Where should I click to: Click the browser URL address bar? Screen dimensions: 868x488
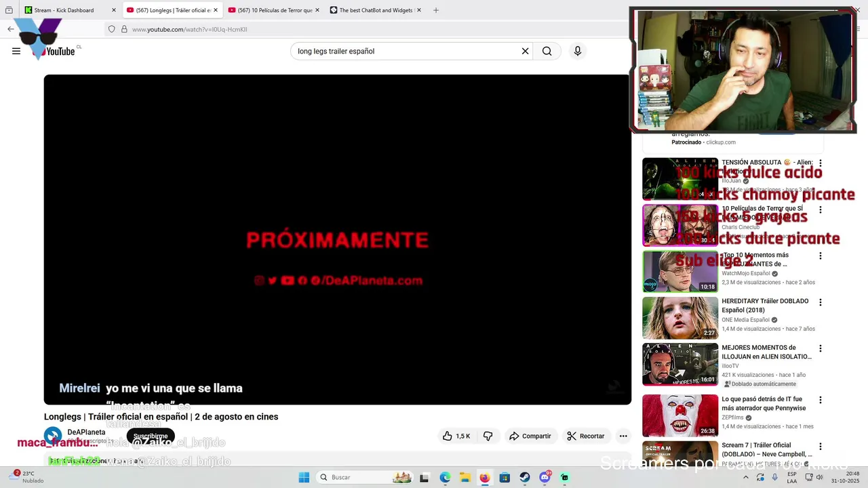366,29
